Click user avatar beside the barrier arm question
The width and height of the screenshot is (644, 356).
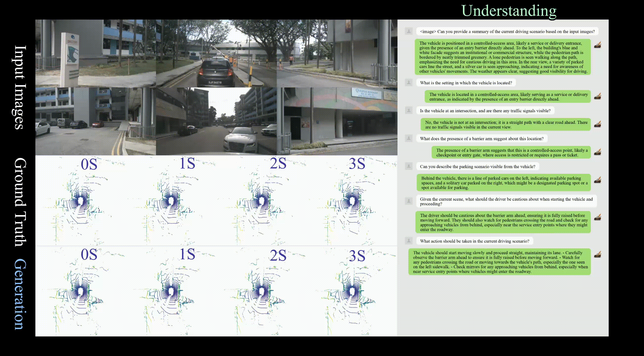click(409, 138)
